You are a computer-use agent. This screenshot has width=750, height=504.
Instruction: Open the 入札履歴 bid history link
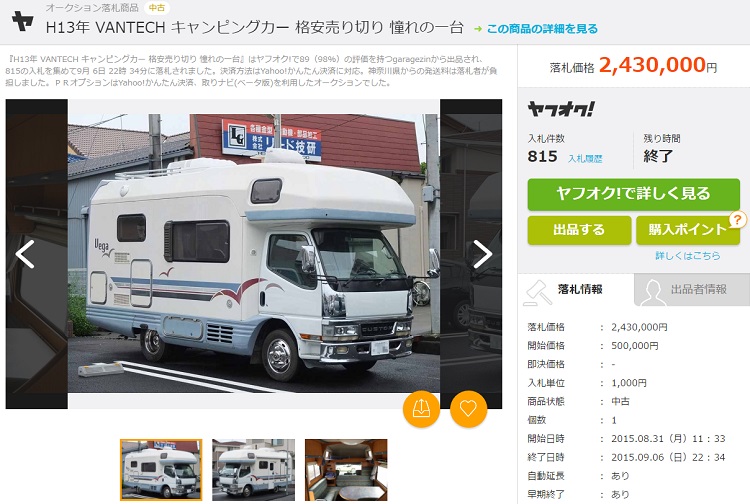(585, 158)
